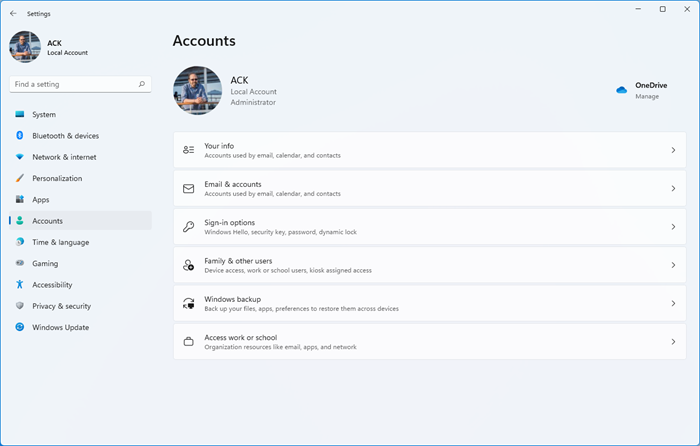This screenshot has height=446, width=700.
Task: Click 'Organization resources like email' description
Action: pyautogui.click(x=280, y=347)
